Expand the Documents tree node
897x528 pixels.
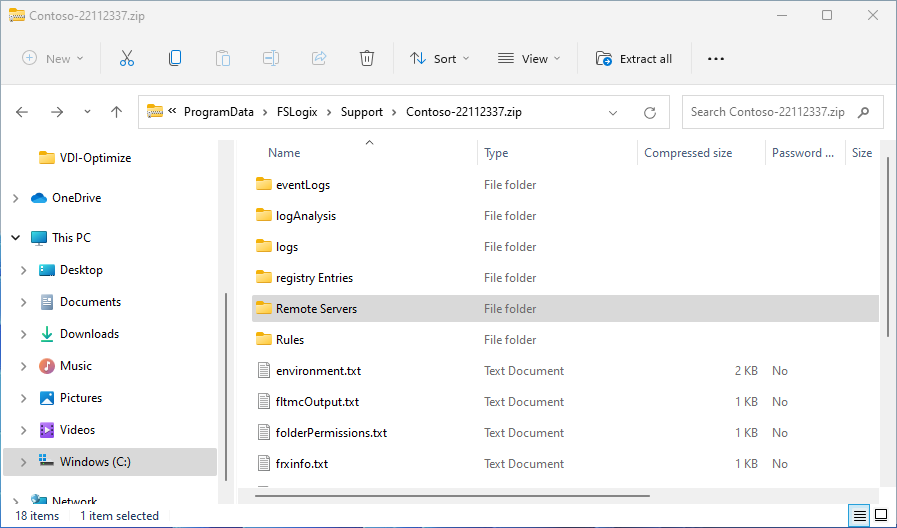[x=23, y=302]
